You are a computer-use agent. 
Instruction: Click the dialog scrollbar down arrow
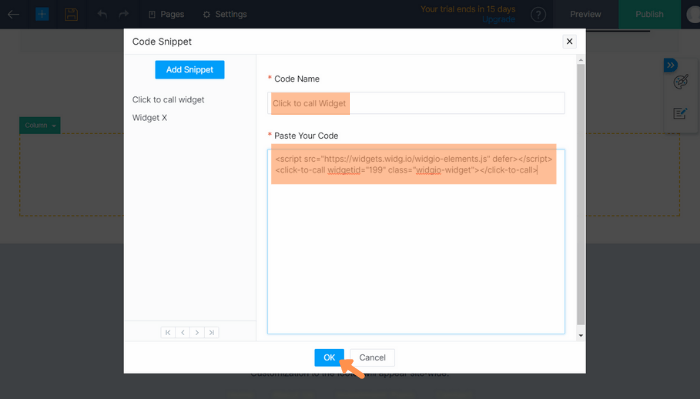581,336
